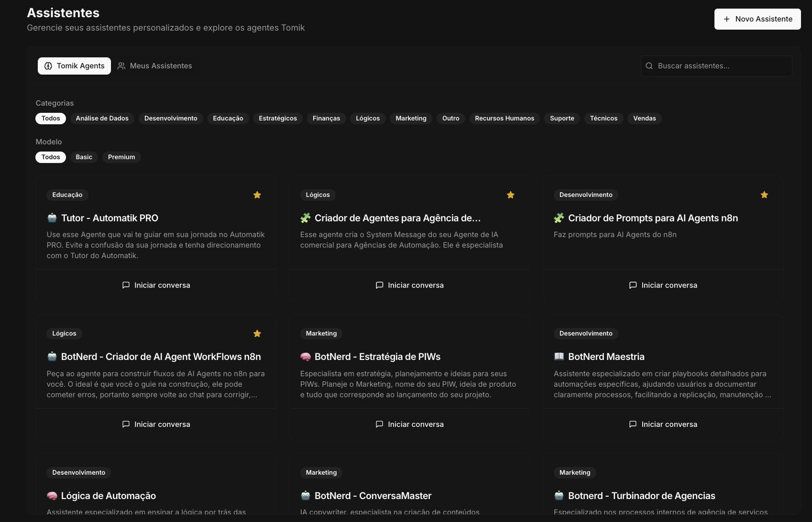
Task: Create a Novo Assistente
Action: [757, 19]
